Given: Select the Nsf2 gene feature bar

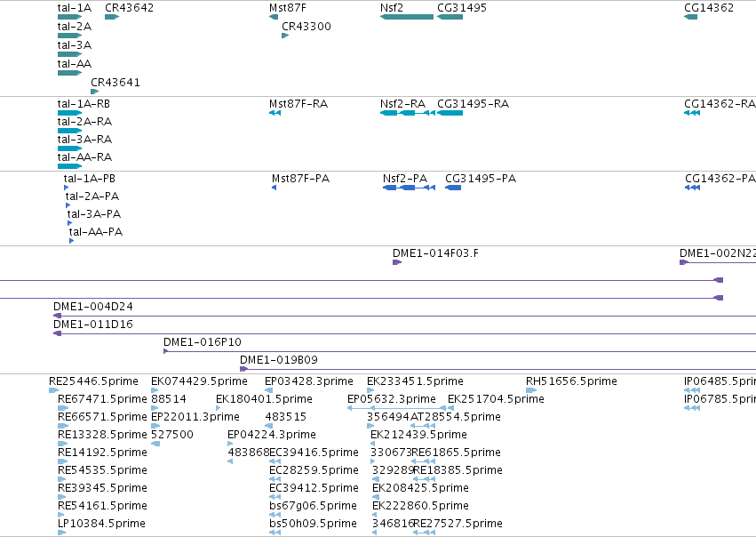Looking at the screenshot, I should 407,17.
